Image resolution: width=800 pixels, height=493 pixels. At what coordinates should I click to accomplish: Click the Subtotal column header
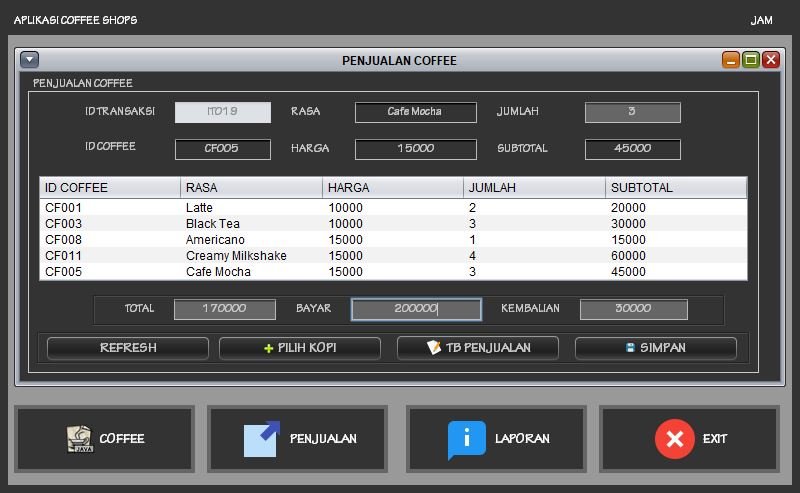pyautogui.click(x=676, y=188)
